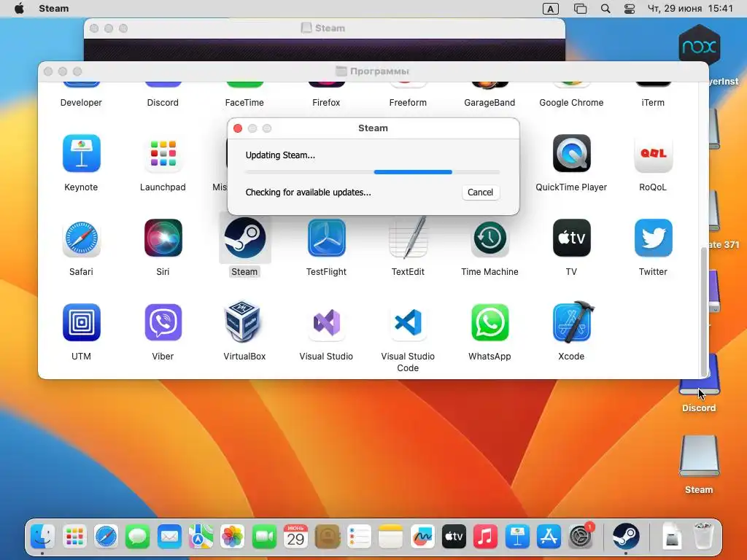Open Stage Manager windows menu icon
747x560 pixels.
580,9
